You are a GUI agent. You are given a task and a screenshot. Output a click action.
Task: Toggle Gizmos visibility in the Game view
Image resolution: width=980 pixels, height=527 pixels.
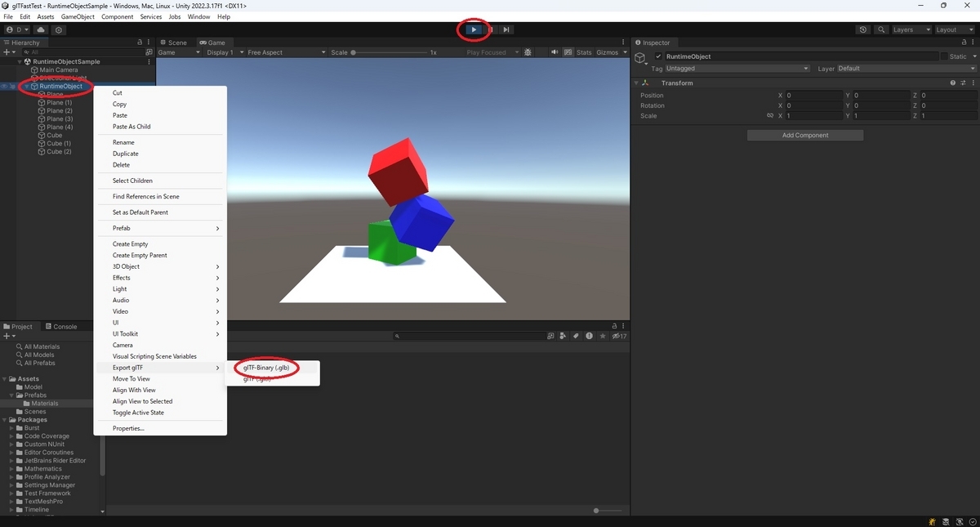click(x=609, y=51)
